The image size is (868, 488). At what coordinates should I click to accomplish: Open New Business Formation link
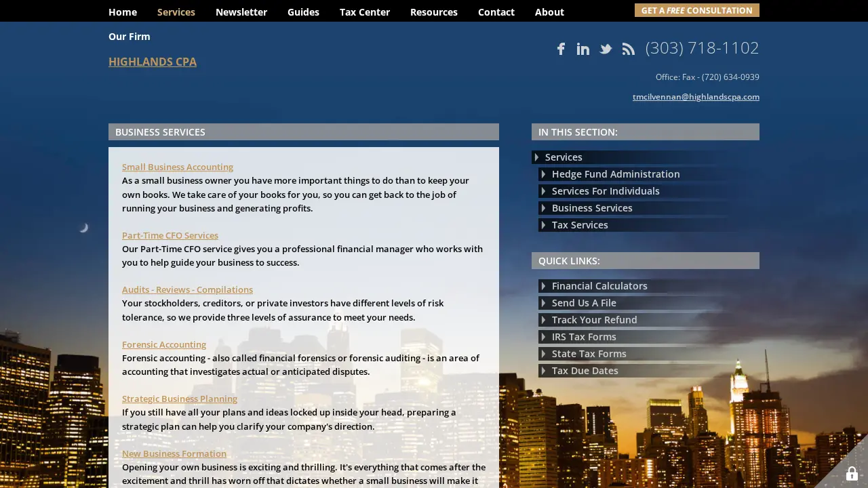174,453
